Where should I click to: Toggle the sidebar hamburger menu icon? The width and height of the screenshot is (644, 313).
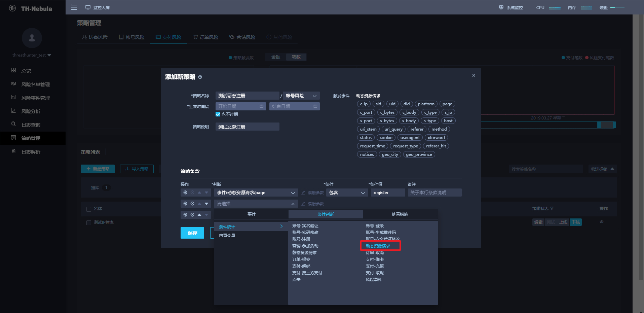click(x=74, y=7)
